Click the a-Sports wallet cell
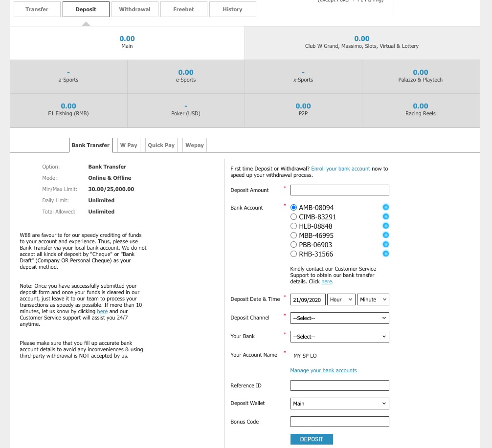 (69, 77)
